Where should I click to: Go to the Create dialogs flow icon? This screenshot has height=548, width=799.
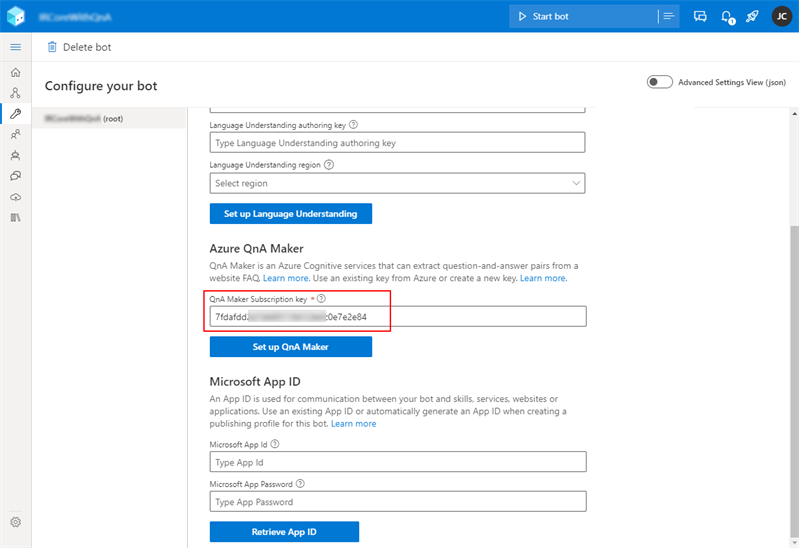tap(15, 93)
